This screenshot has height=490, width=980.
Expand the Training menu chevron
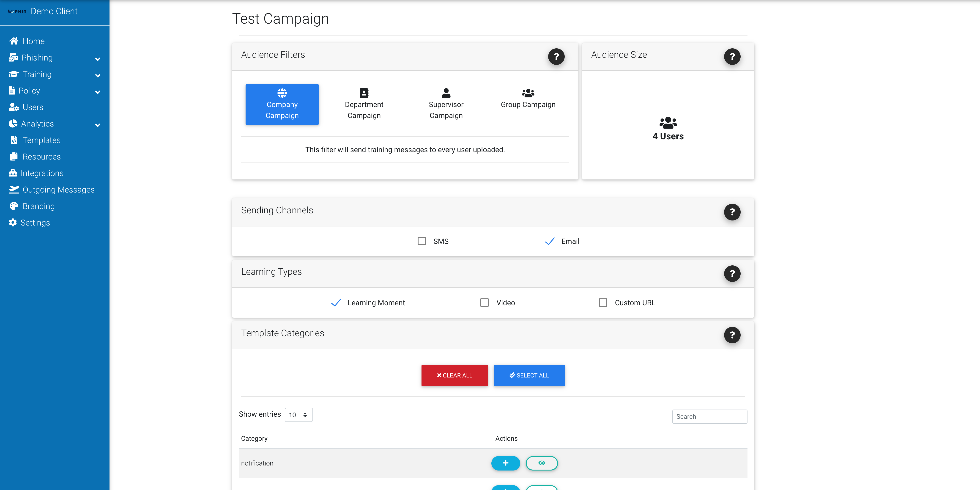point(97,75)
